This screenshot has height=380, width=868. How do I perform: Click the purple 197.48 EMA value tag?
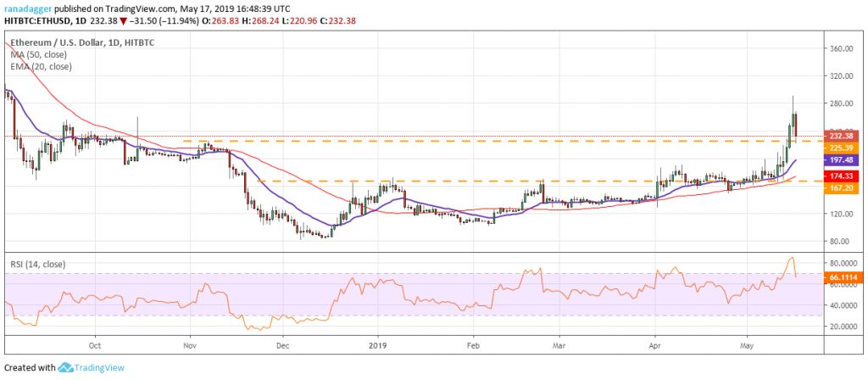(844, 159)
